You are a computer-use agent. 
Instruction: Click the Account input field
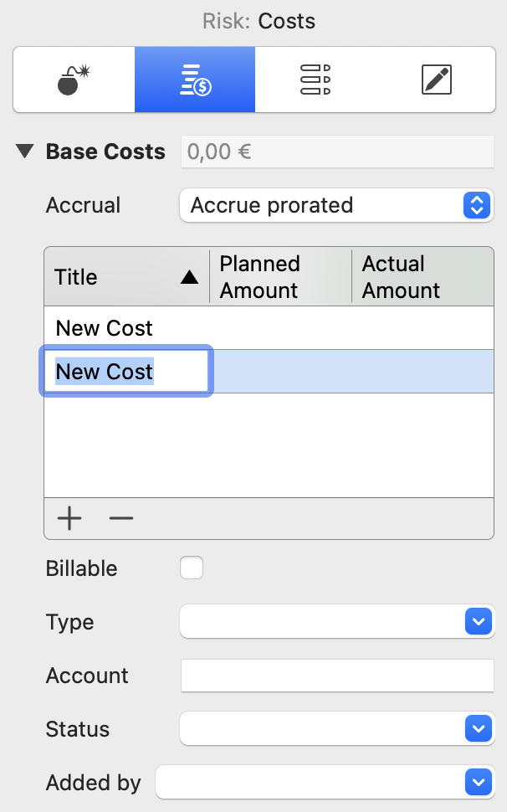pos(336,676)
